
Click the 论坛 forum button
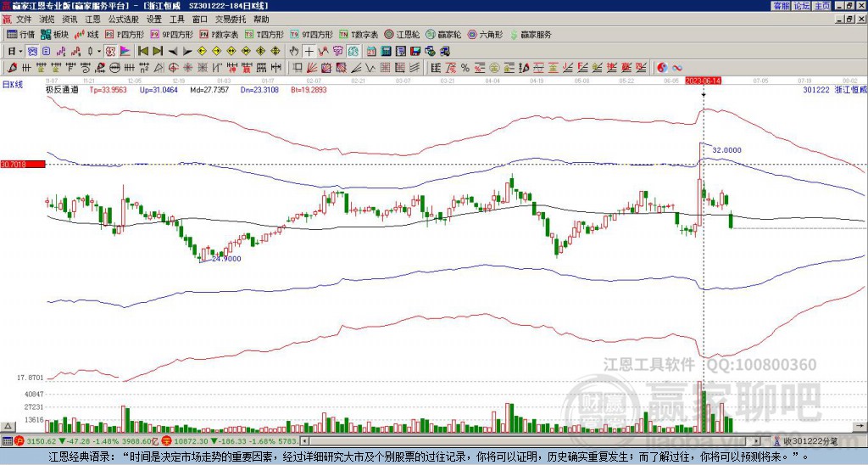801,6
